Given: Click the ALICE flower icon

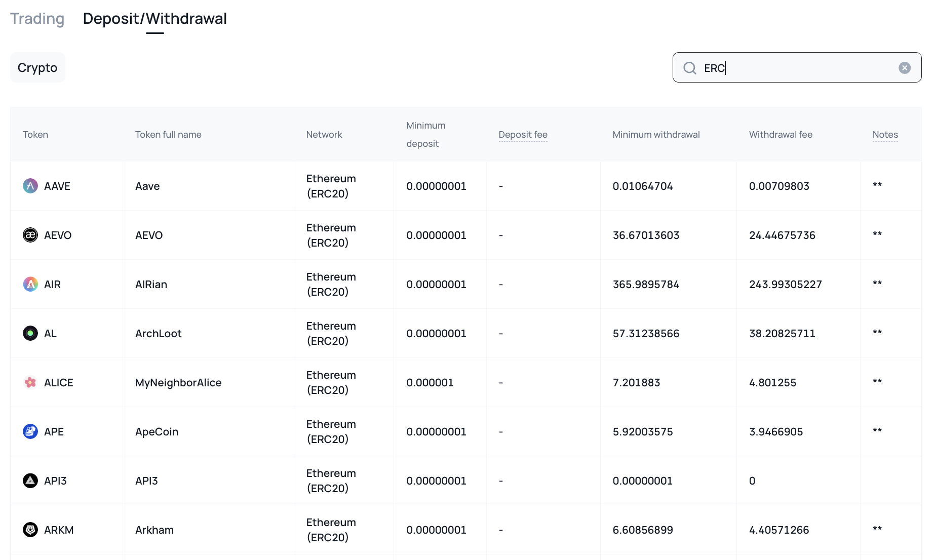Looking at the screenshot, I should [x=30, y=382].
